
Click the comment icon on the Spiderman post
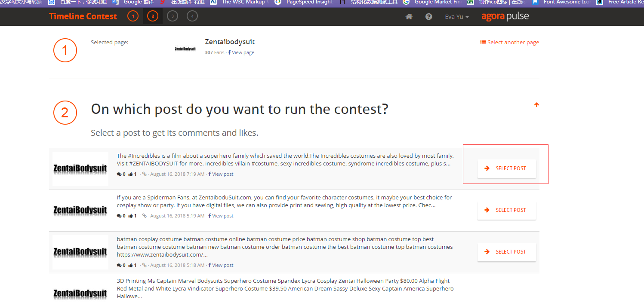(119, 216)
